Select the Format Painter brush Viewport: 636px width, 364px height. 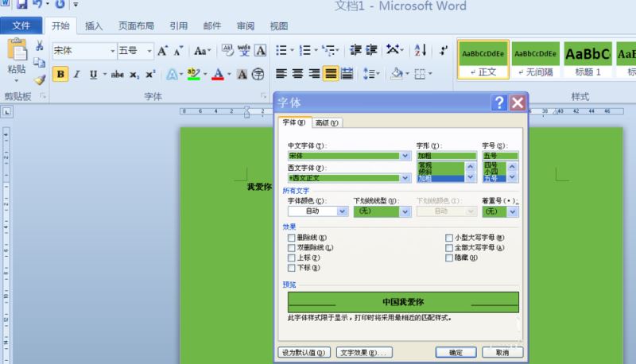39,79
